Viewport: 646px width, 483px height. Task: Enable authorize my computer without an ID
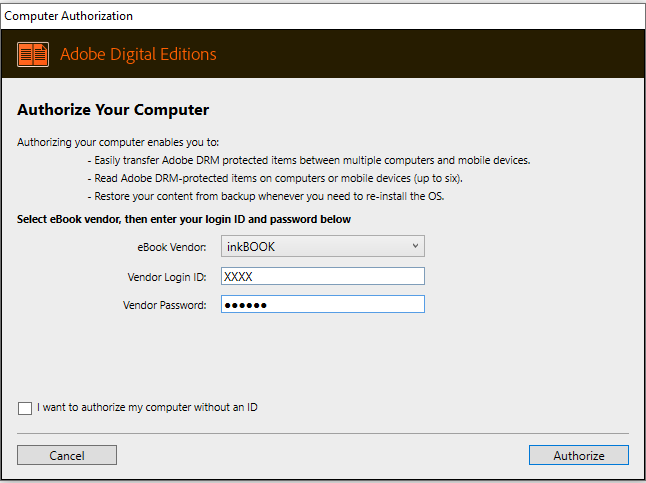[x=25, y=408]
